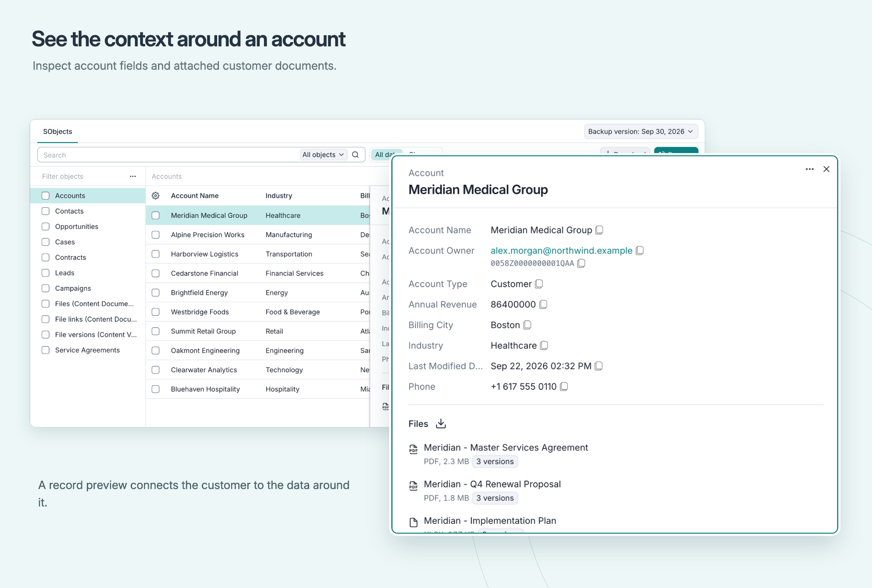872x588 pixels.
Task: Open Meridian - Q4 Renewal Proposal file
Action: tap(492, 484)
